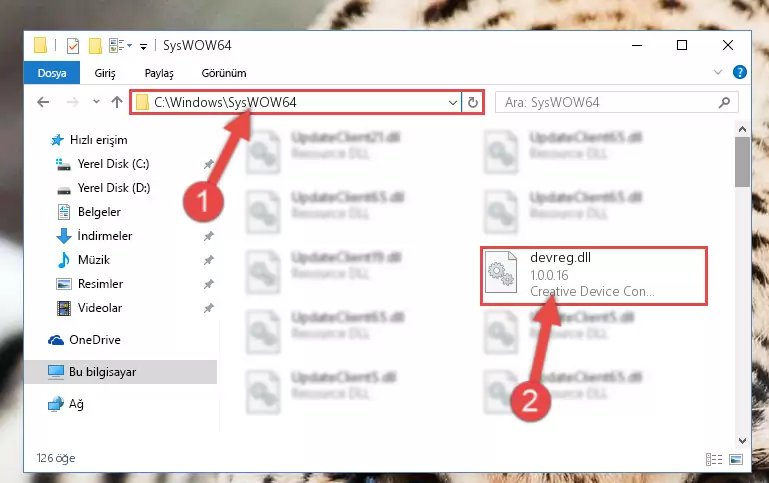This screenshot has height=483, width=769.
Task: Click the New folder icon in quick access toolbar
Action: tap(95, 46)
